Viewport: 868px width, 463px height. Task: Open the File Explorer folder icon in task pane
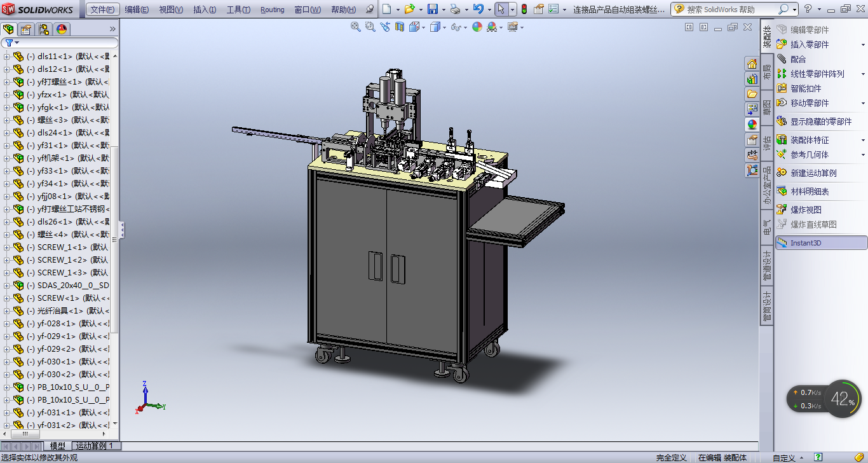click(x=752, y=94)
